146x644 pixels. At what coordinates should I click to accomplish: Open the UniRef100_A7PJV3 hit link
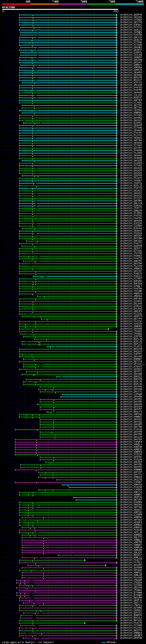tap(131, 82)
